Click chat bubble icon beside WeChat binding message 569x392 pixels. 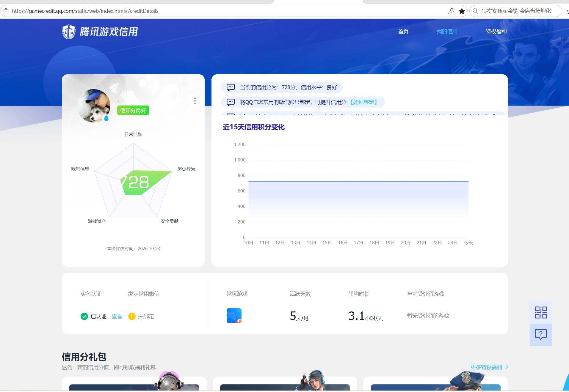pyautogui.click(x=231, y=102)
